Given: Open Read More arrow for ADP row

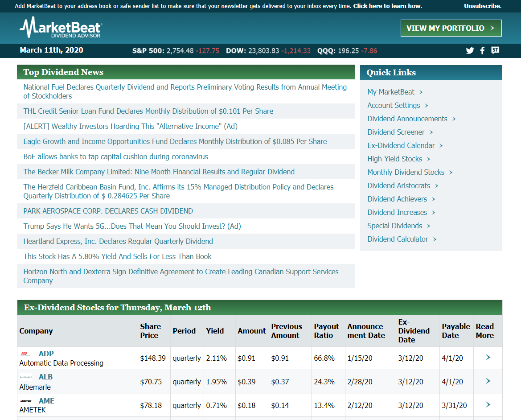Looking at the screenshot, I should tap(488, 358).
